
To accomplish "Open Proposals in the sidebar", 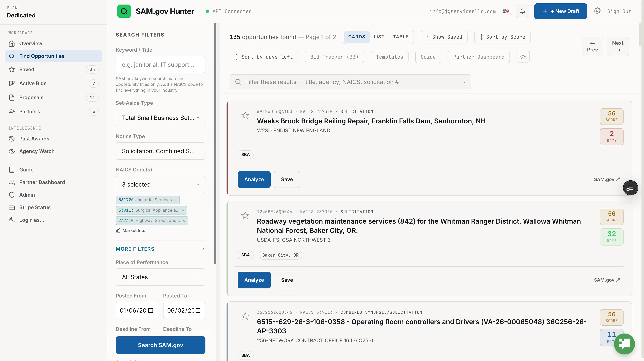I will pos(53,97).
